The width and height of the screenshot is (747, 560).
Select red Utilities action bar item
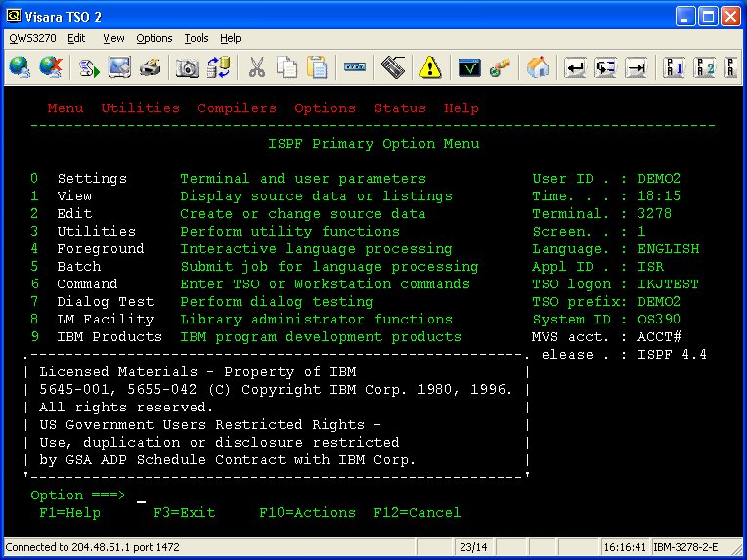point(140,108)
